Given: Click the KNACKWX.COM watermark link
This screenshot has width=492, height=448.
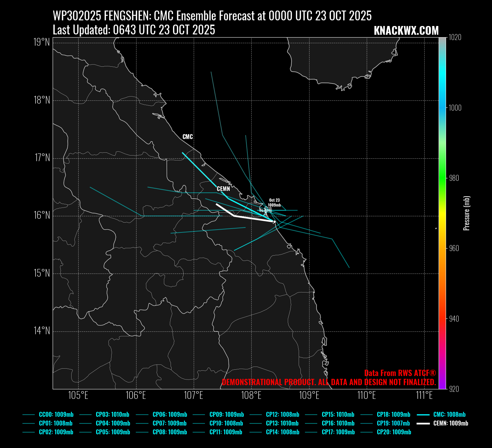Looking at the screenshot, I should pos(406,31).
